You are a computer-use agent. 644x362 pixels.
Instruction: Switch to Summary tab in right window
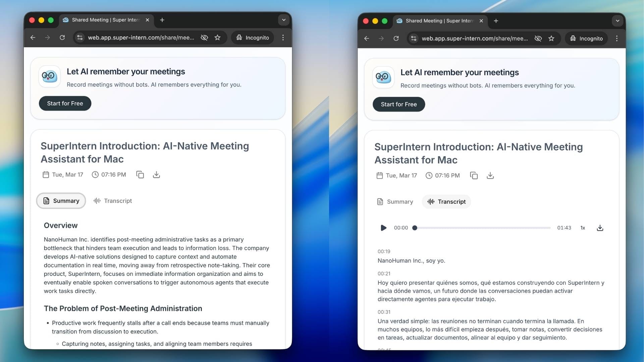pos(395,202)
